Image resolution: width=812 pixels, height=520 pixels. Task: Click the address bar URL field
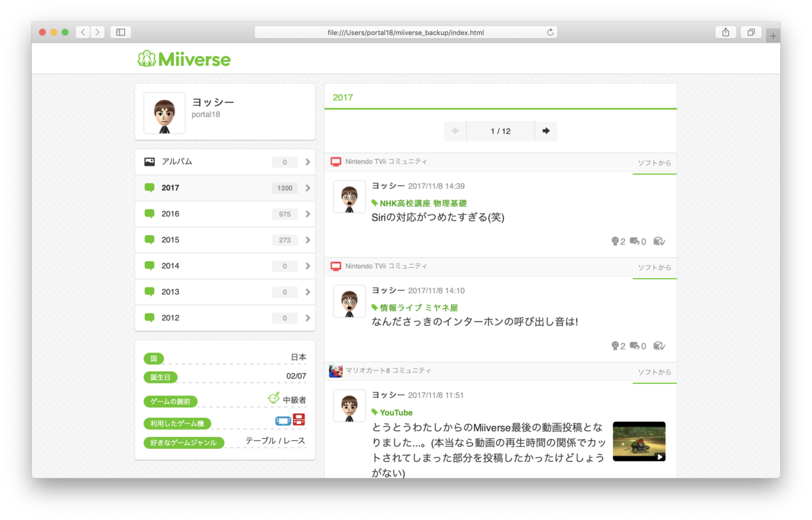406,32
